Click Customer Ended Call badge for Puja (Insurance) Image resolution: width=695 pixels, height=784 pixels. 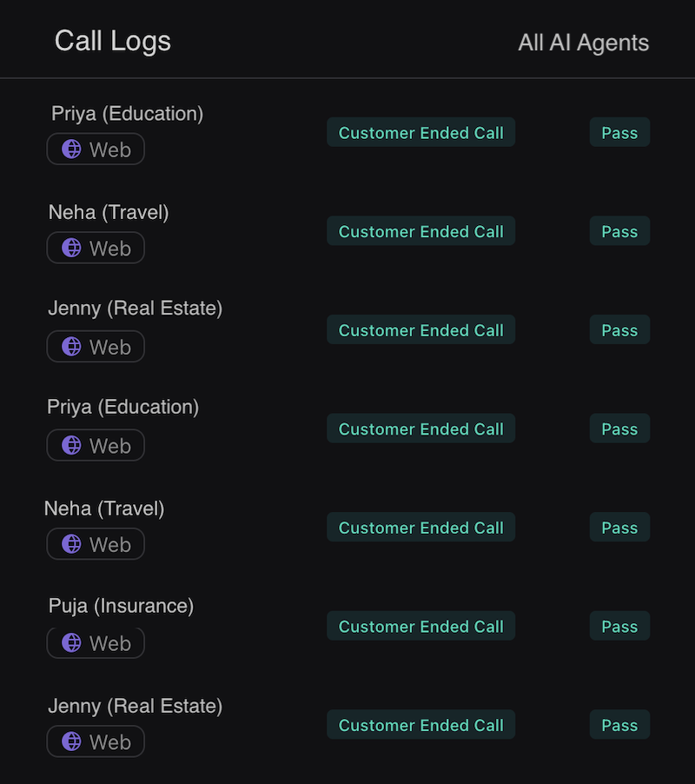tap(420, 627)
